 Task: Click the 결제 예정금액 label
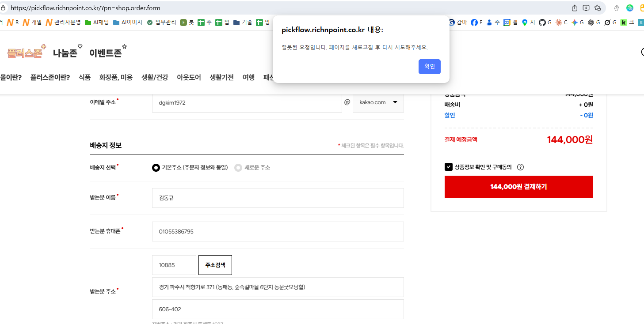click(x=461, y=139)
